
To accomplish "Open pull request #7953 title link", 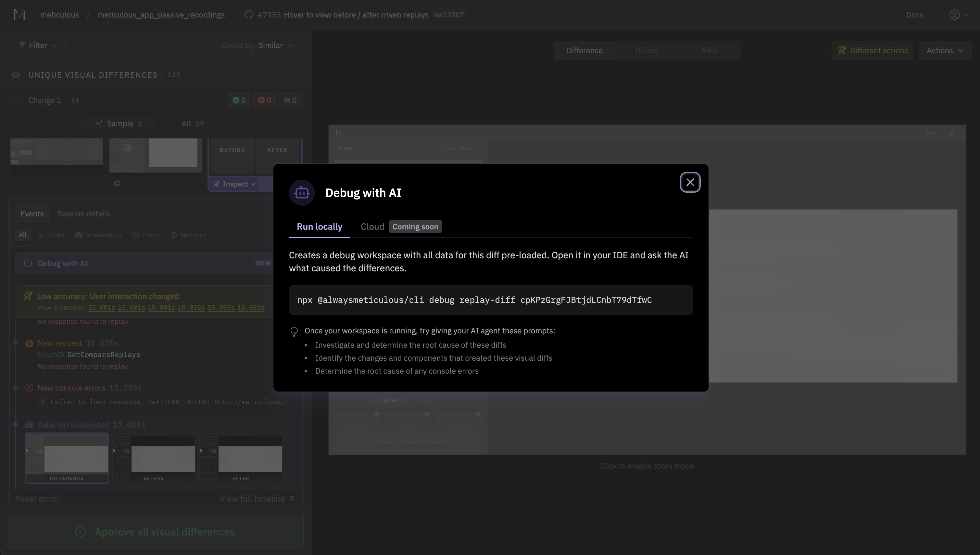I will click(343, 15).
